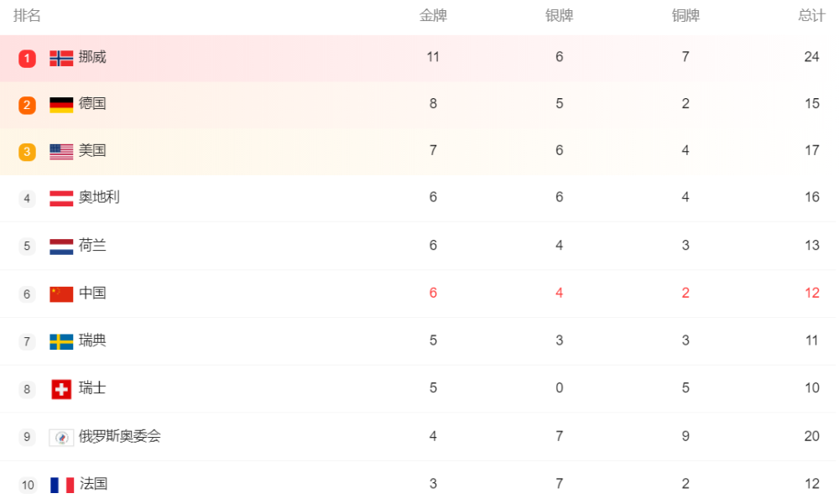Select the 总计 column header
839x504 pixels.
(x=811, y=16)
